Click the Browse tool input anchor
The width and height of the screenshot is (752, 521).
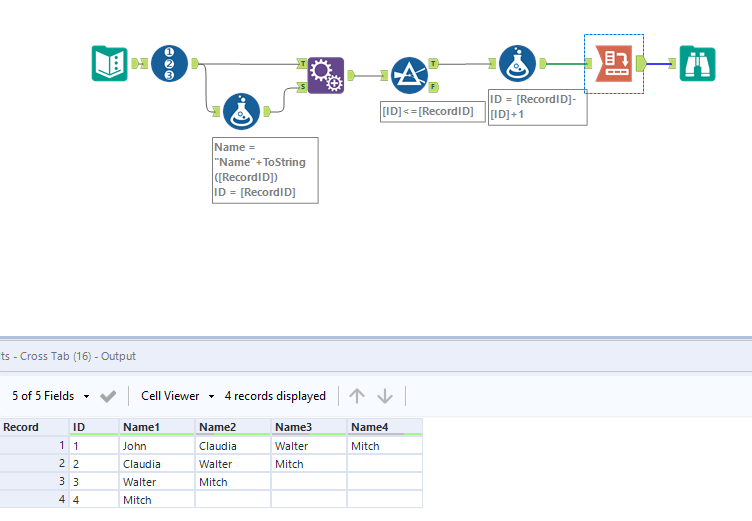[x=672, y=63]
